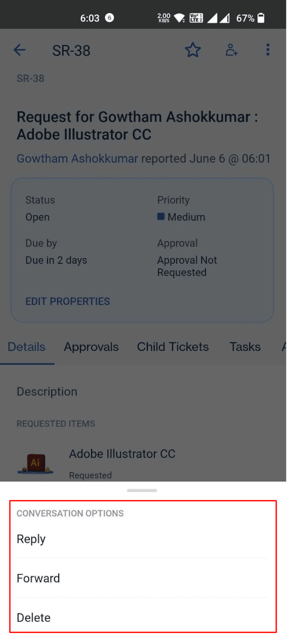This screenshot has height=644, width=287.
Task: Choose Delete from conversation options
Action: [142, 618]
